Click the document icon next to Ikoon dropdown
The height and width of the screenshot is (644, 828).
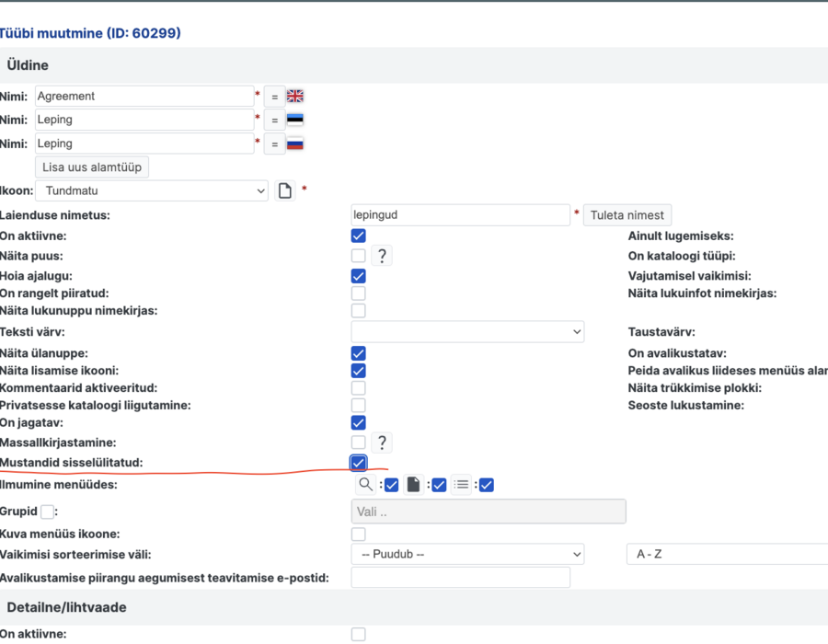pyautogui.click(x=284, y=190)
